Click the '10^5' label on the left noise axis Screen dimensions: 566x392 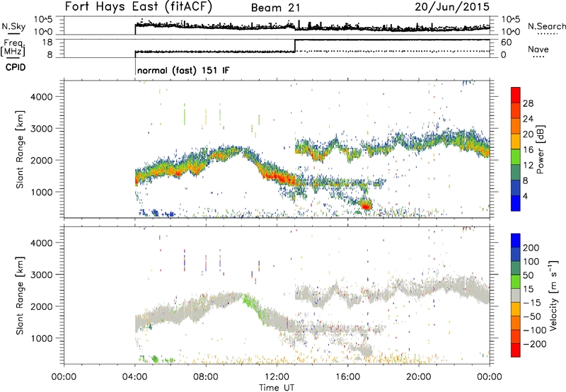43,20
